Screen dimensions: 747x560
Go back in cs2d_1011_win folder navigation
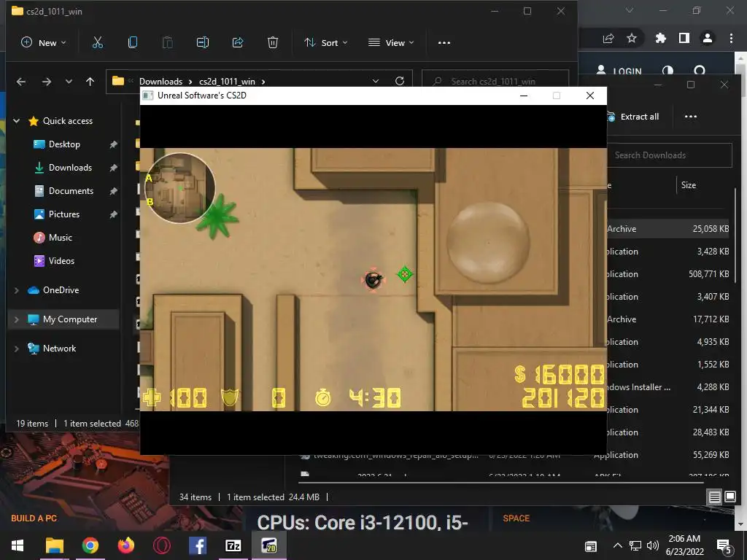click(21, 82)
